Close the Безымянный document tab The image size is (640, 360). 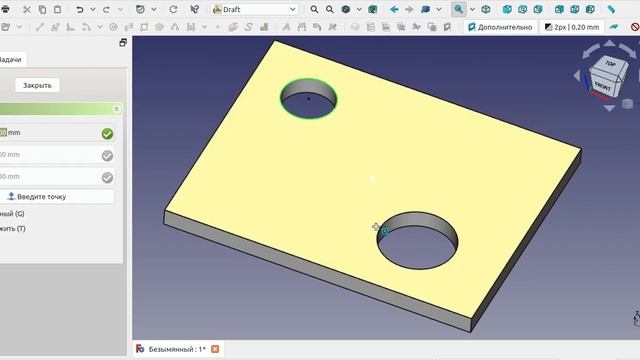(x=215, y=349)
